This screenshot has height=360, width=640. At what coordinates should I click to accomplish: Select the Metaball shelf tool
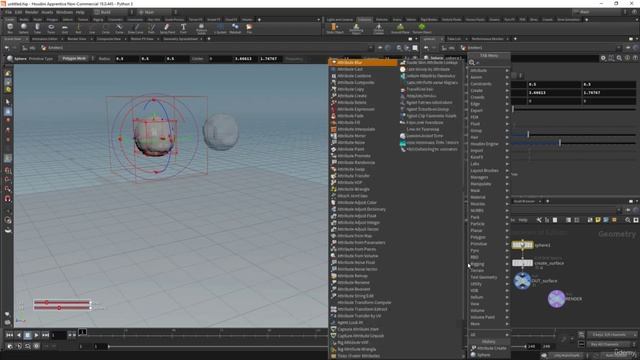pos(235,28)
